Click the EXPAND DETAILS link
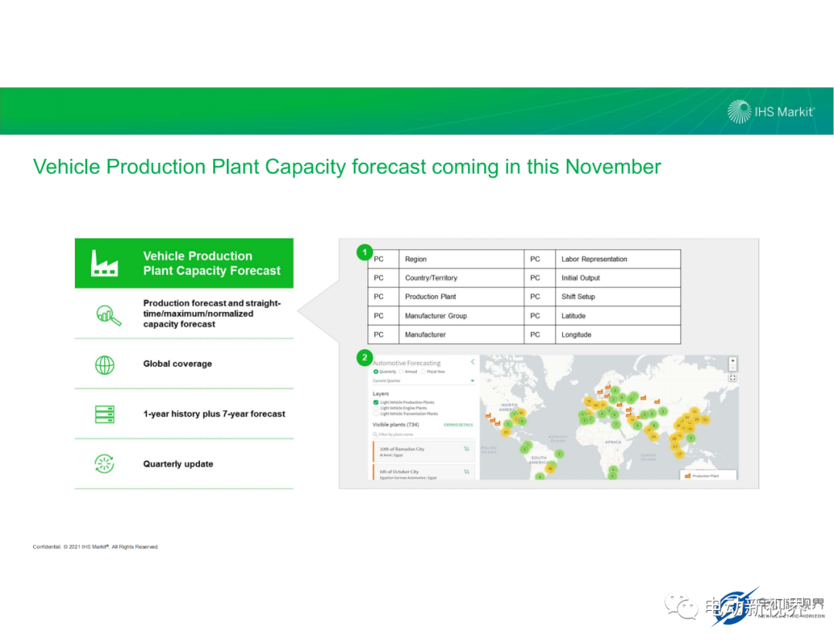834x644 pixels. click(x=458, y=425)
